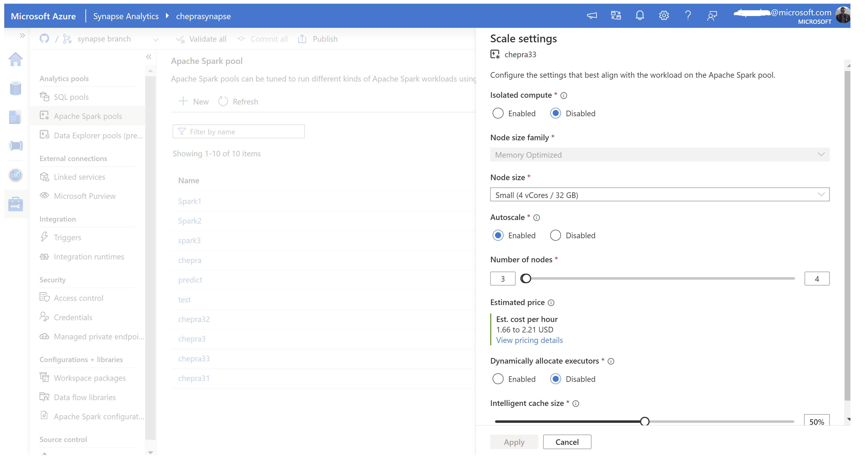Image resolution: width=868 pixels, height=462 pixels.
Task: Click the Number of nodes slider handle
Action: (x=526, y=279)
